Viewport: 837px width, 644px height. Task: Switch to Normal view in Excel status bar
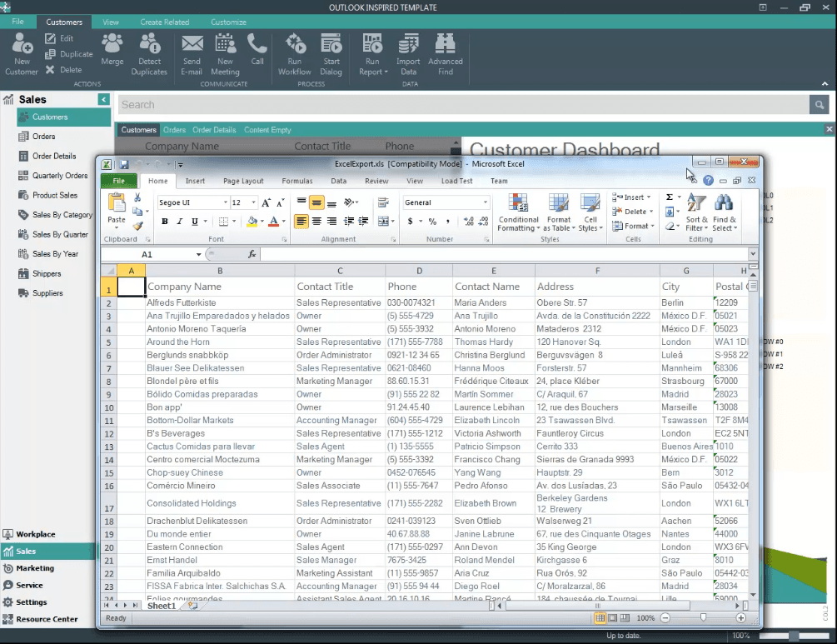tap(600, 618)
